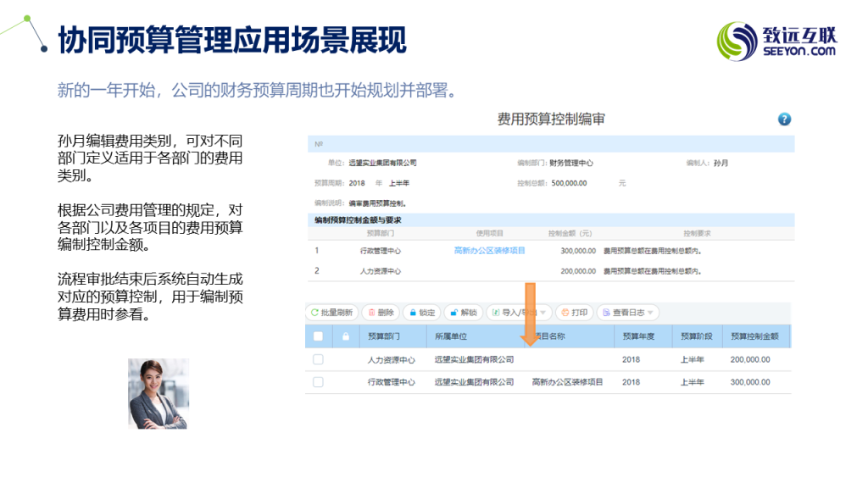Sort by the 预算部门 column header
The width and height of the screenshot is (868, 488).
point(384,336)
